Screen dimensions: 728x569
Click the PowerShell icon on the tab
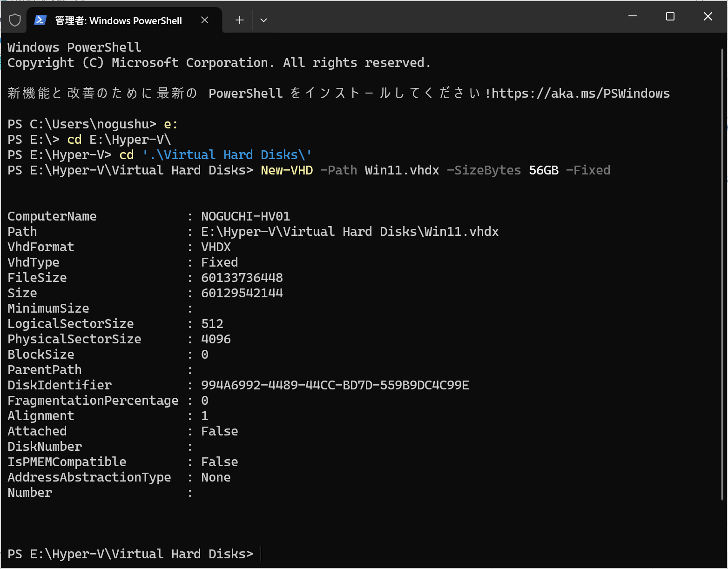[x=40, y=20]
